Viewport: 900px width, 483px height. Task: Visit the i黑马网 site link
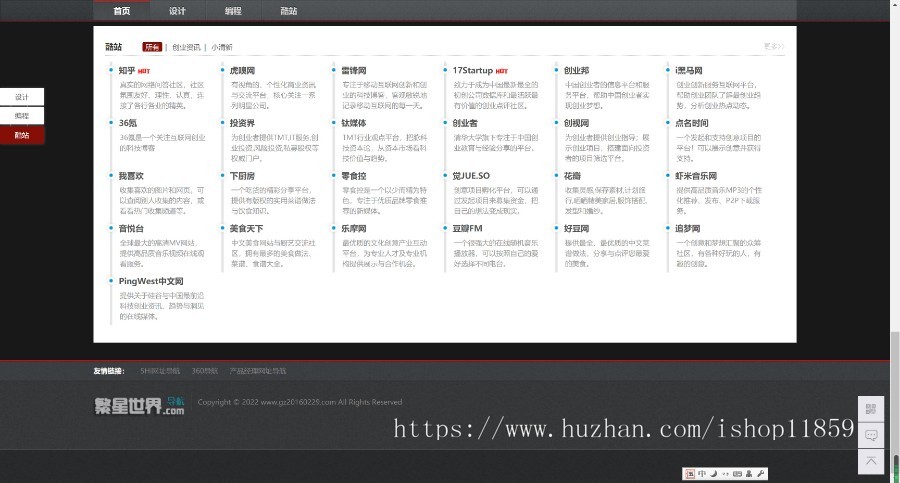click(689, 71)
